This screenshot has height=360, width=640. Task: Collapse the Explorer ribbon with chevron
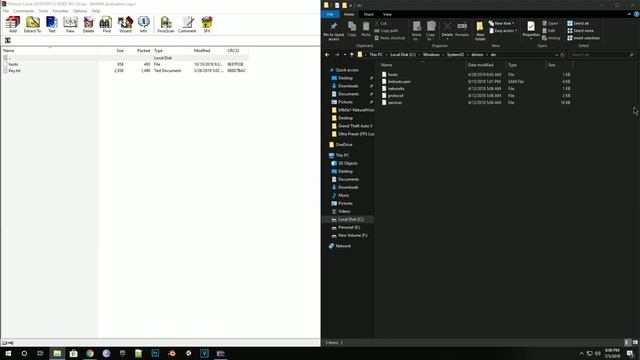tap(629, 14)
